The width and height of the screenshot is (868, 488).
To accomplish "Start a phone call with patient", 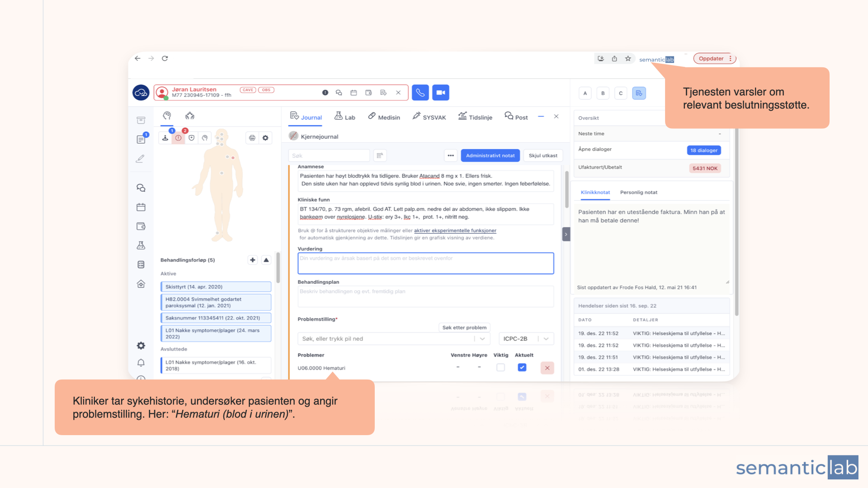I will pyautogui.click(x=420, y=93).
